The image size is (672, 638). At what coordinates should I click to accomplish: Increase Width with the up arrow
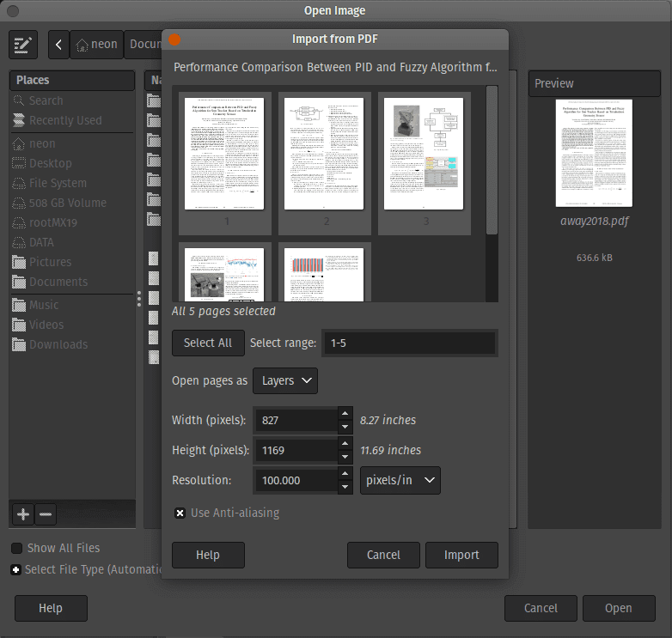345,414
